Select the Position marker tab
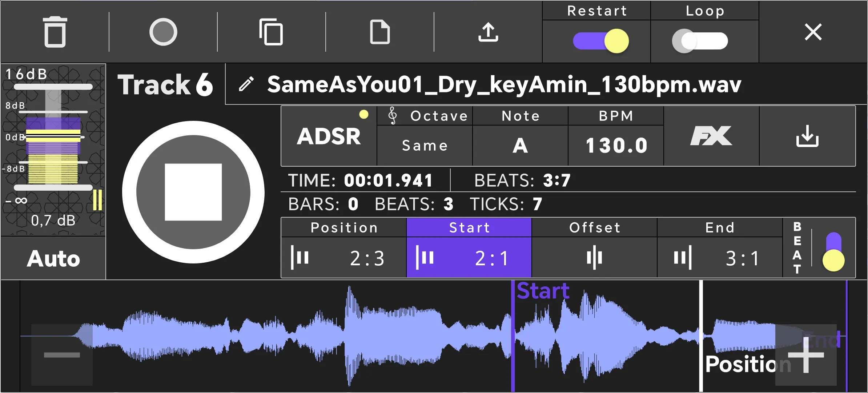 click(x=343, y=248)
